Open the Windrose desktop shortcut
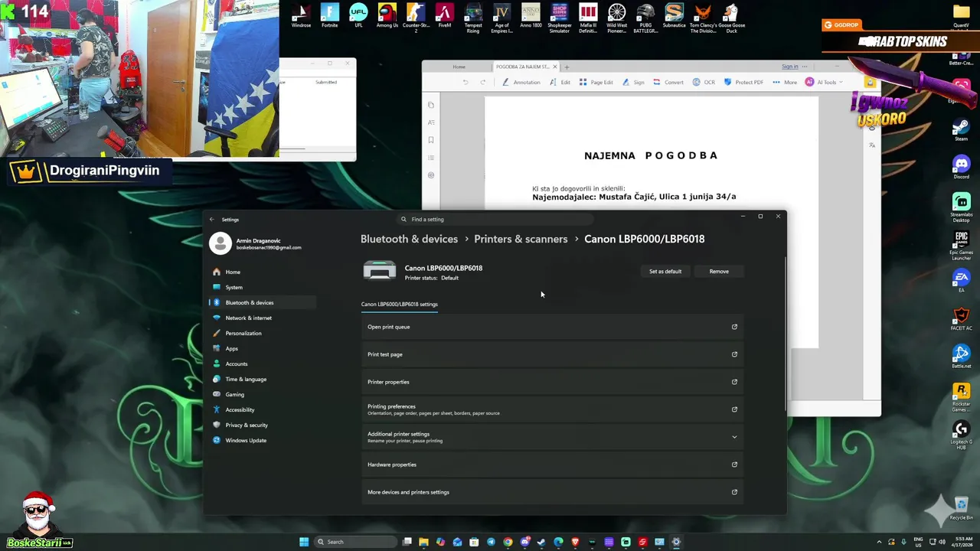Image resolution: width=980 pixels, height=551 pixels. [301, 16]
